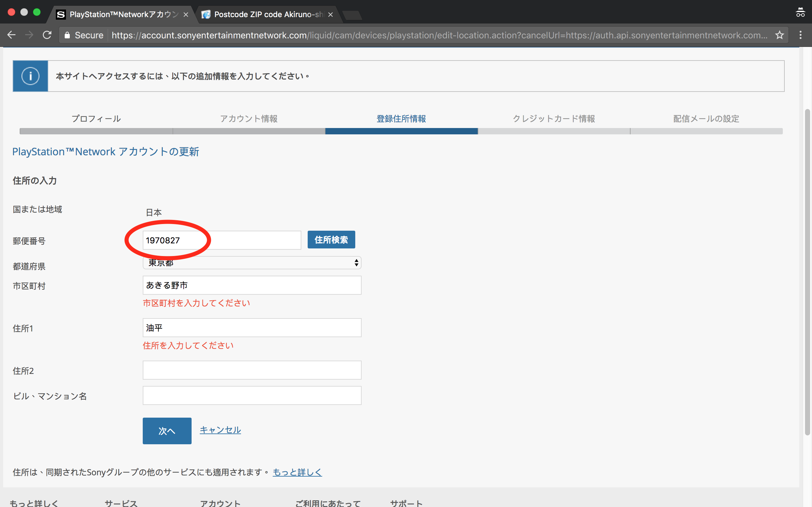This screenshot has width=812, height=507.
Task: Select the プロフィール step tab
Action: pos(96,119)
